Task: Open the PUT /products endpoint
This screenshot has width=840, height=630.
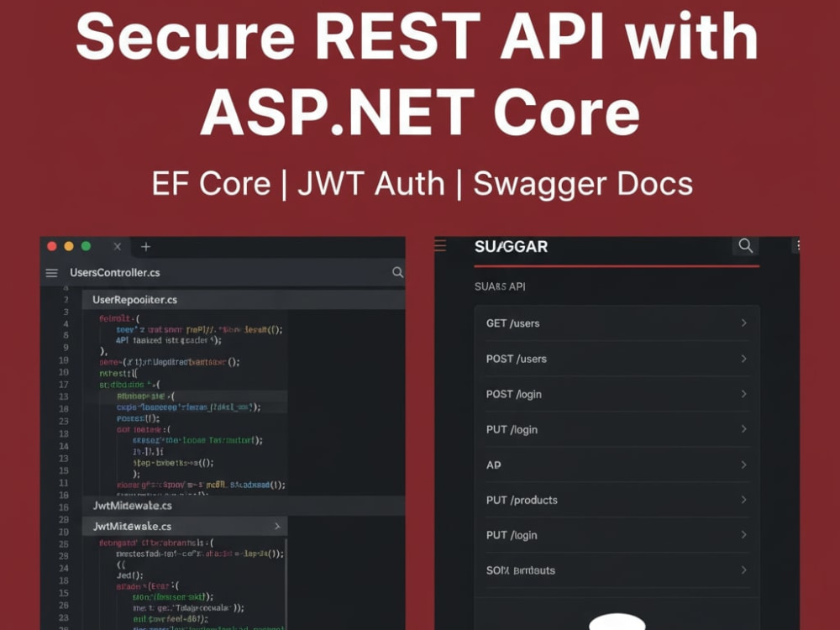Action: [x=617, y=500]
